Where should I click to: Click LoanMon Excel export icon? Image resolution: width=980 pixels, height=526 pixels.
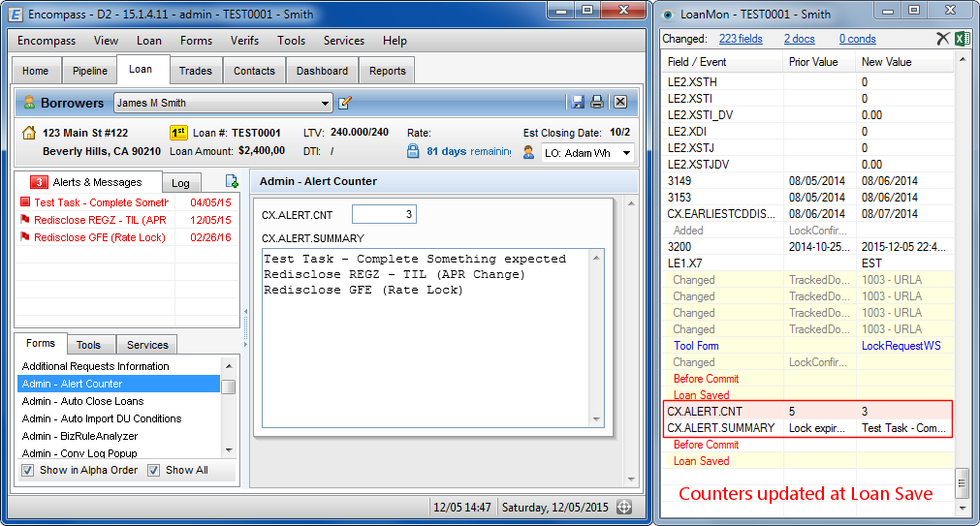coord(962,39)
